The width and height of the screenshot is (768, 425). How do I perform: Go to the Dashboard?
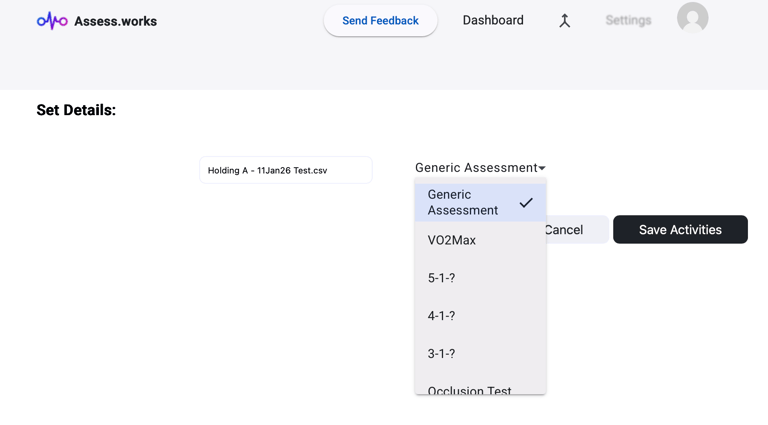point(493,20)
